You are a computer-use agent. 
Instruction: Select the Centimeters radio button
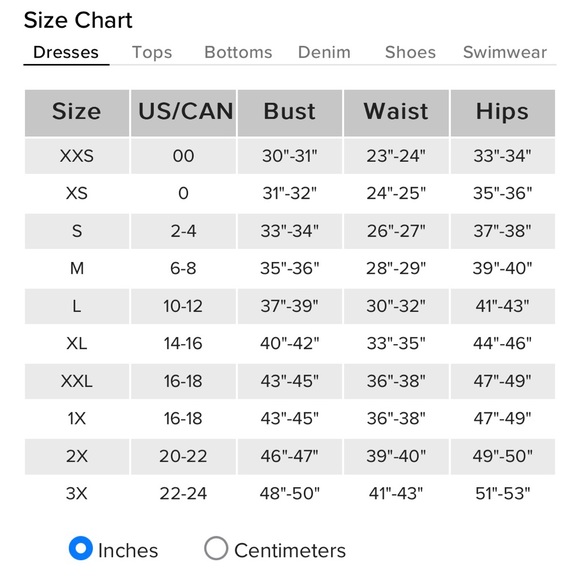(216, 548)
